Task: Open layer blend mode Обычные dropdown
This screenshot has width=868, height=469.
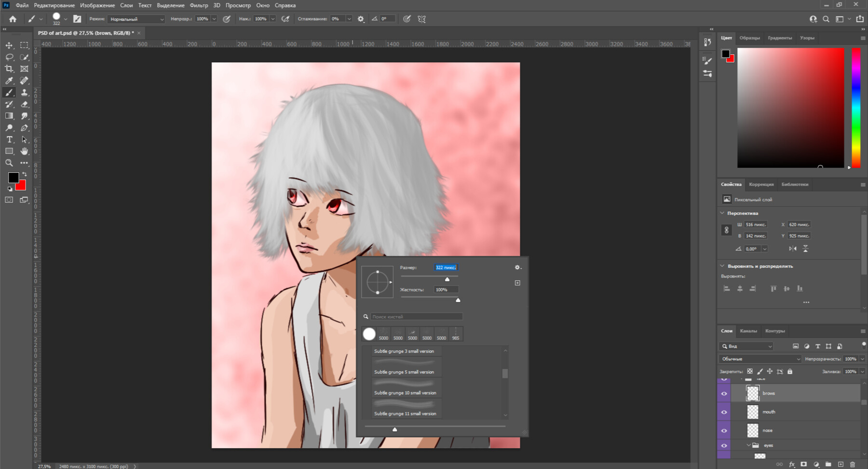Action: 760,359
